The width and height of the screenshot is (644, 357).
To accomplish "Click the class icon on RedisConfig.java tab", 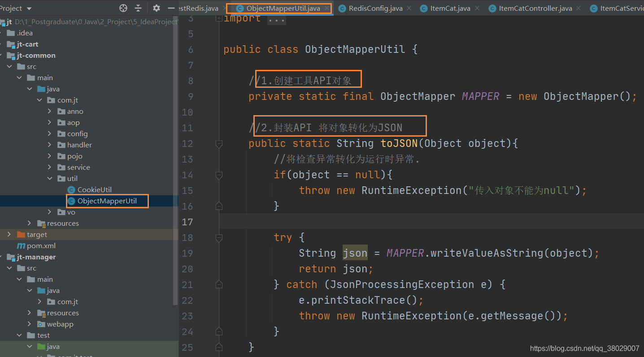I will pos(342,8).
